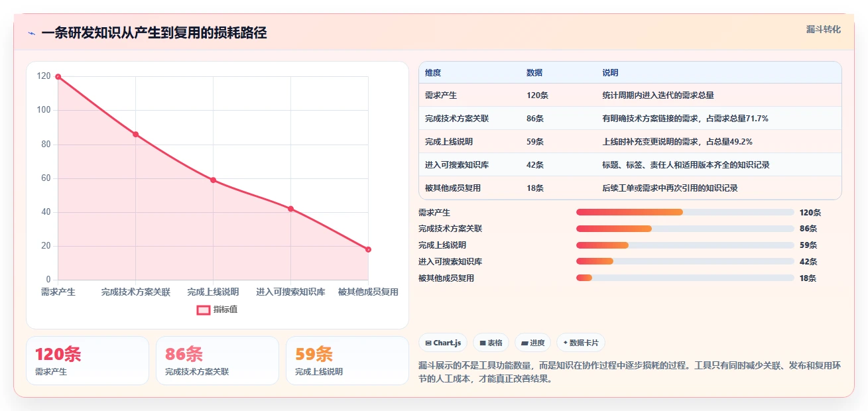Image resolution: width=868 pixels, height=411 pixels.
Task: Click the 进度 tag chip
Action: coord(533,343)
